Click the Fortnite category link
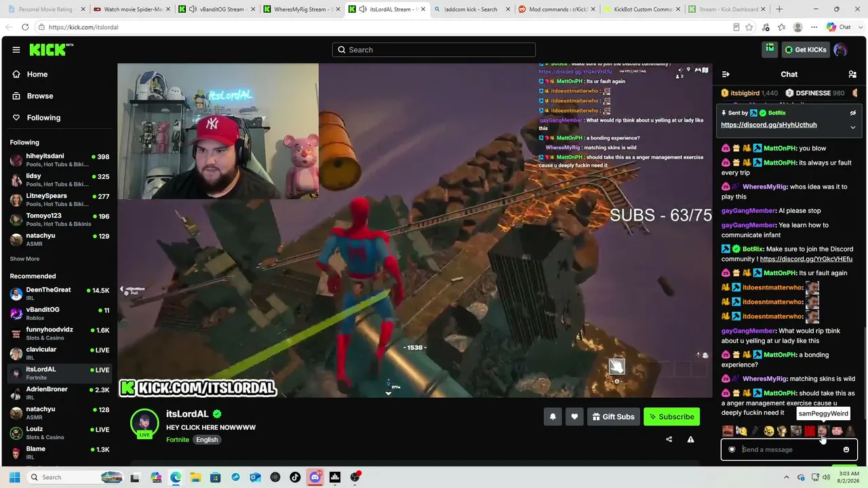Image resolution: width=868 pixels, height=488 pixels. click(178, 439)
